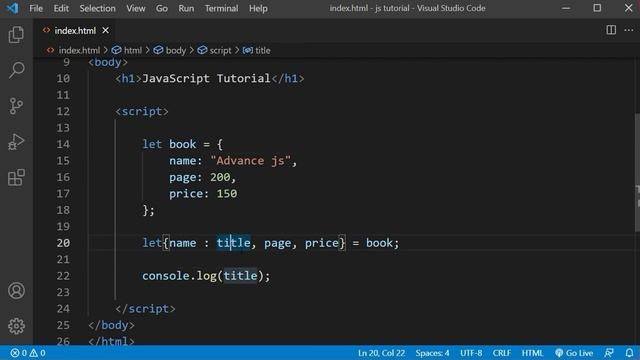640x360 pixels.
Task: Open the Source Control view
Action: point(16,106)
